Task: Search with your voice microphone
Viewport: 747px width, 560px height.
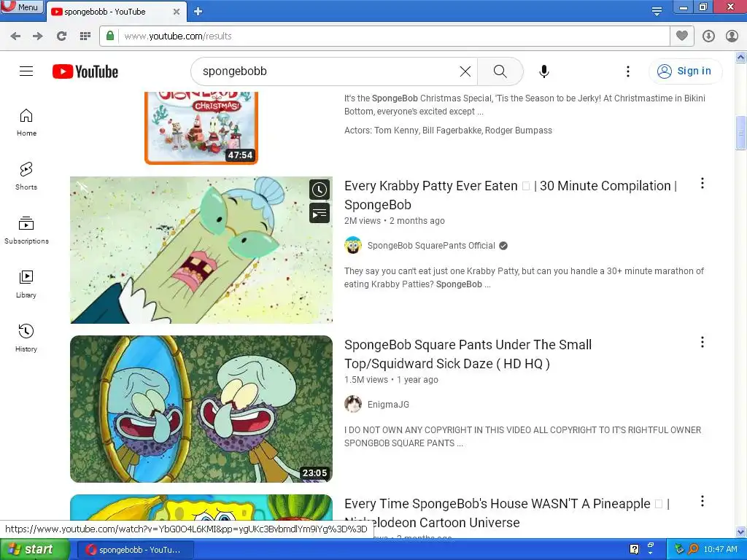Action: (x=544, y=71)
